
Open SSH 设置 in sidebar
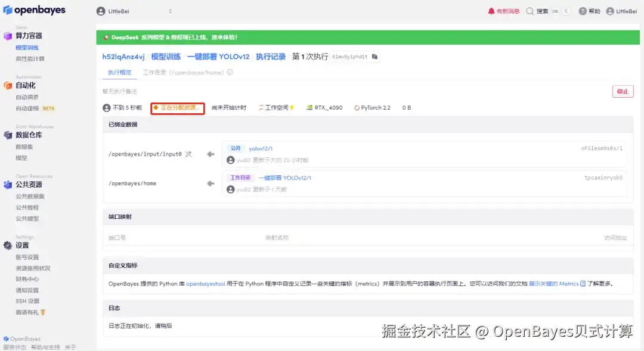tap(27, 302)
